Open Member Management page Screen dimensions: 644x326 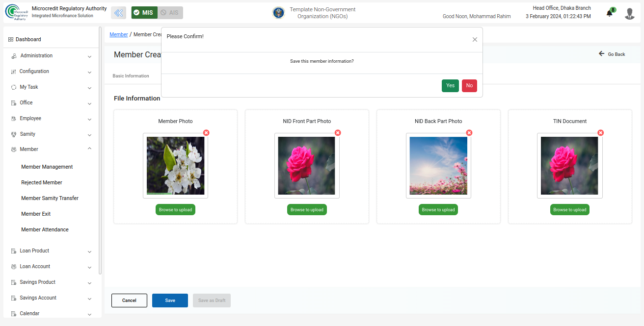(x=47, y=167)
